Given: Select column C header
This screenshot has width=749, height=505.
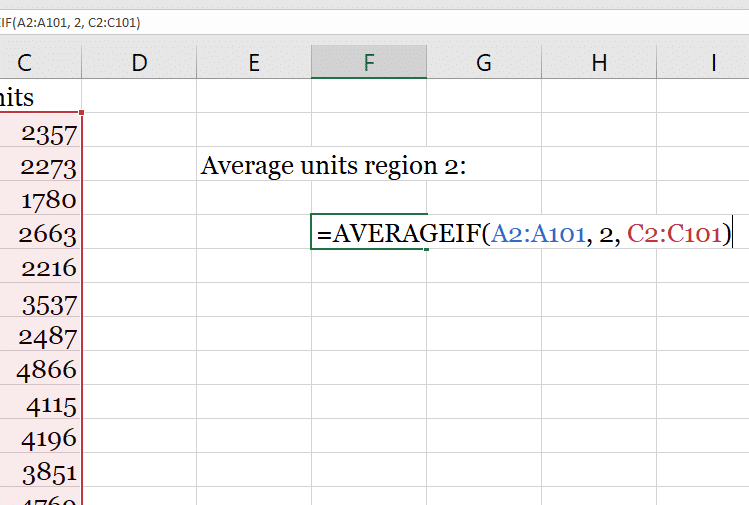Looking at the screenshot, I should tap(40, 62).
